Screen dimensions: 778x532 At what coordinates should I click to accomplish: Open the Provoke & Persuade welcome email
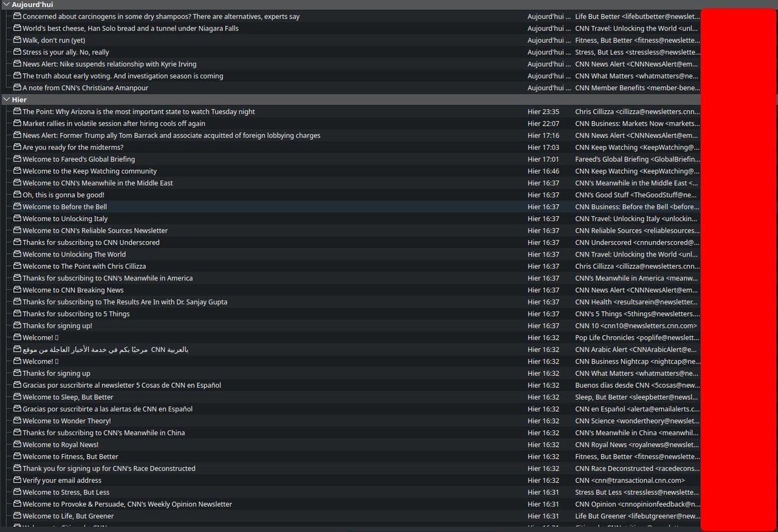[127, 504]
